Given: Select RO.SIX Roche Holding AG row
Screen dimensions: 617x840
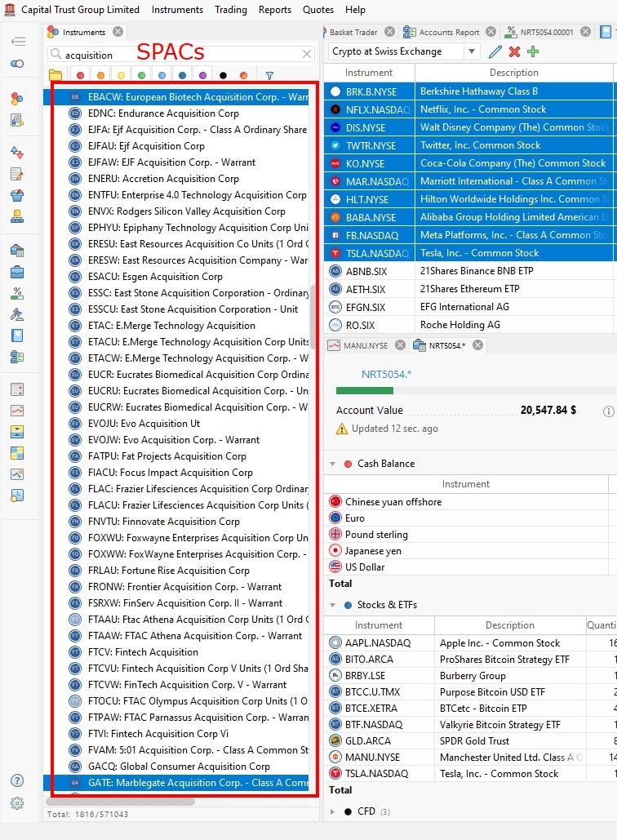Looking at the screenshot, I should (x=470, y=325).
